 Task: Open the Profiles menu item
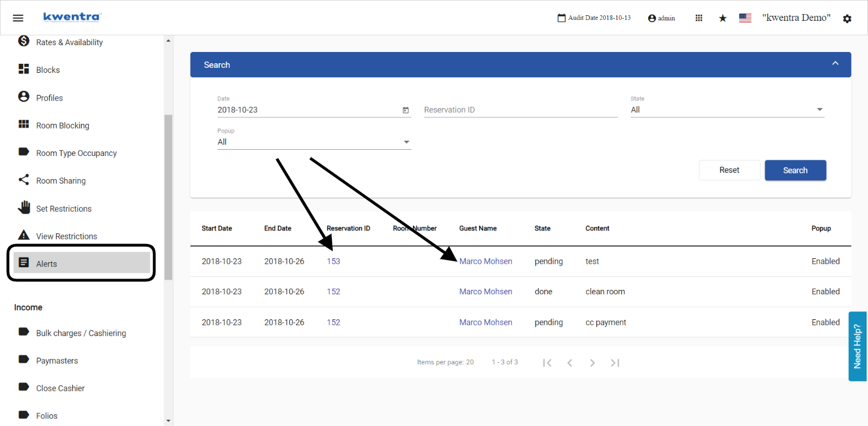(50, 98)
